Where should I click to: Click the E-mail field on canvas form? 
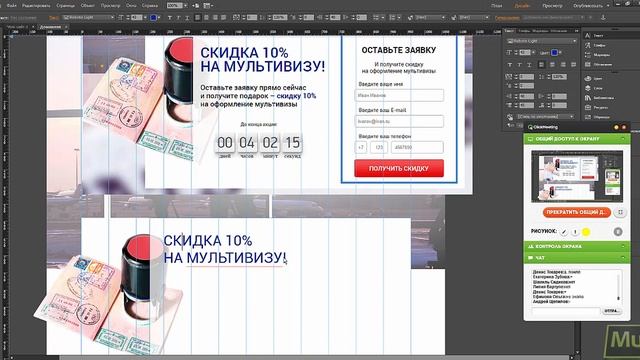(399, 121)
